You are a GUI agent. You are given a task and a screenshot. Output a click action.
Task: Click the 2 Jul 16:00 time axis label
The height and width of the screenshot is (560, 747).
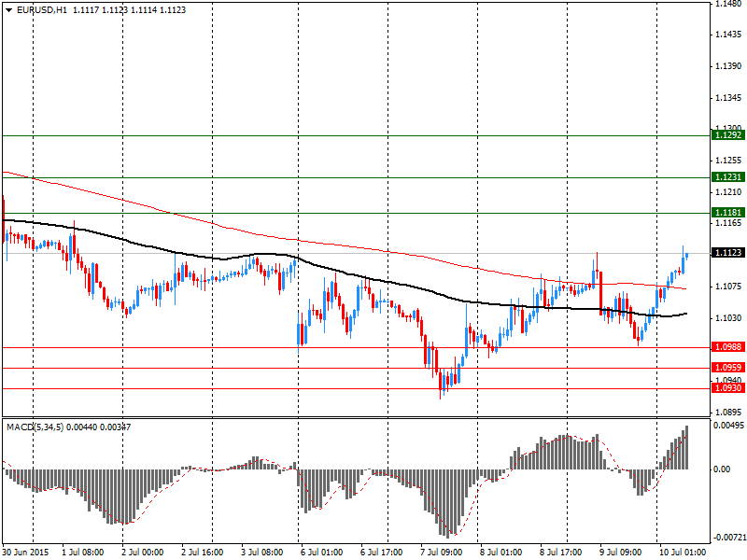pos(203,553)
